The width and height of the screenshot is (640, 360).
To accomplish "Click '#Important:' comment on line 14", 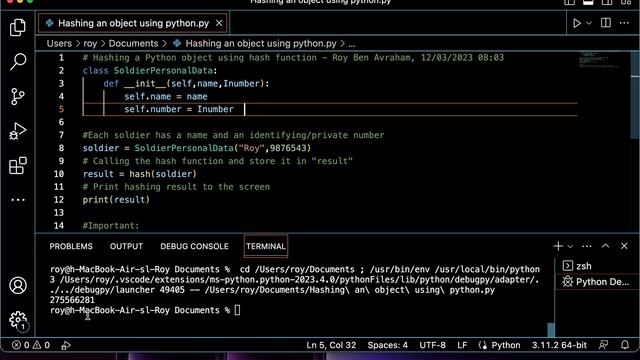I will (111, 226).
